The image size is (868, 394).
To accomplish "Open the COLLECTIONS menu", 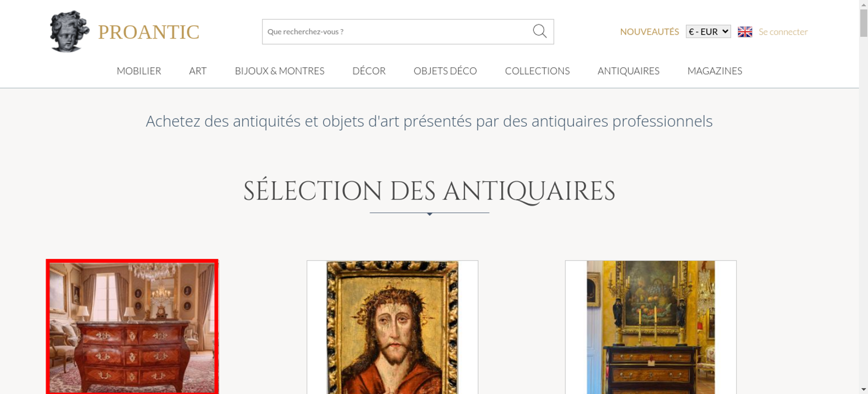I will click(x=537, y=71).
